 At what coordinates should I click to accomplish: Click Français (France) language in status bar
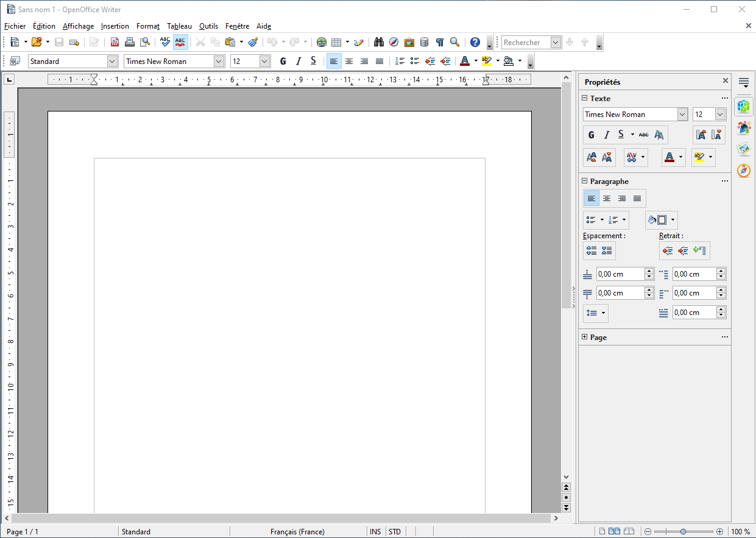(297, 531)
